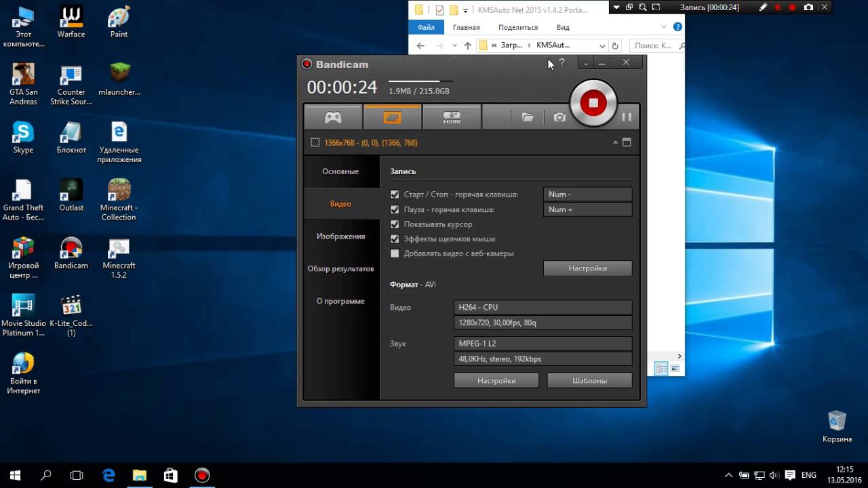Stop via red square on recording toolbar
The height and width of the screenshot is (488, 868).
[x=792, y=7]
